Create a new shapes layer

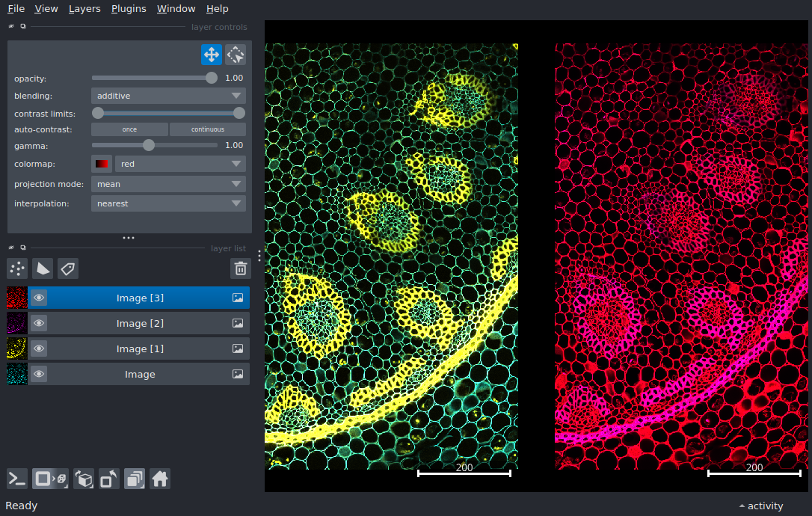pyautogui.click(x=43, y=268)
